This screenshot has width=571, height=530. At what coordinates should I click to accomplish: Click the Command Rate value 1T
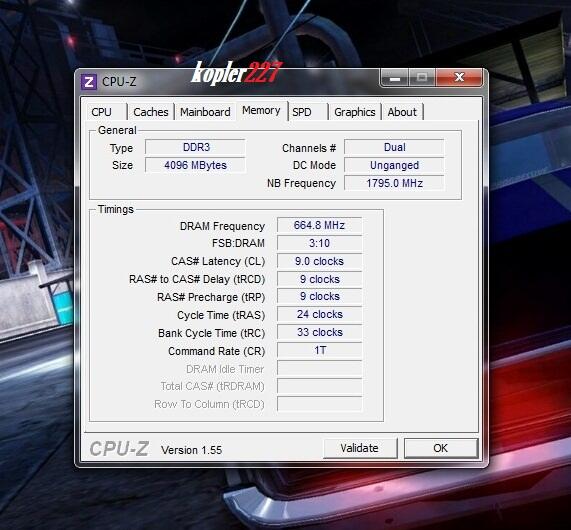pyautogui.click(x=319, y=350)
